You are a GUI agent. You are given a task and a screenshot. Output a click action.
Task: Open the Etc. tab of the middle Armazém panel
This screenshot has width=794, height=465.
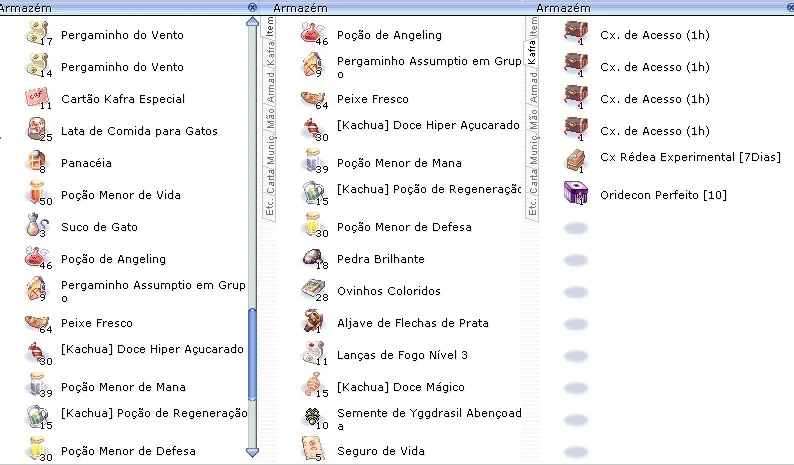tap(533, 207)
